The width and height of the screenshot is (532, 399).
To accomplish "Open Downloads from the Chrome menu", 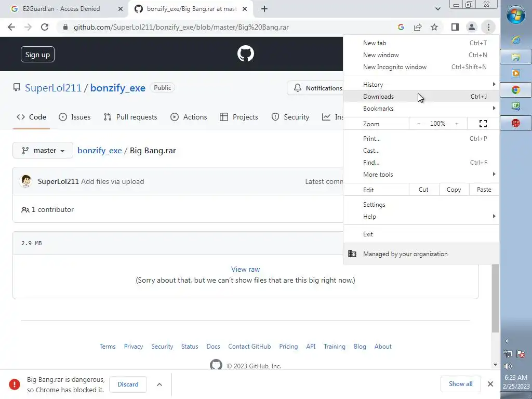I will click(421, 96).
